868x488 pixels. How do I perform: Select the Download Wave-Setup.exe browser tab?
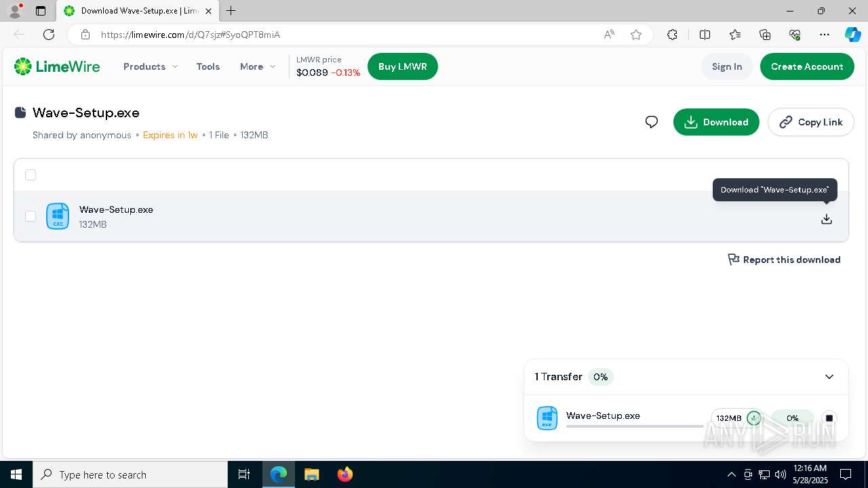(137, 11)
